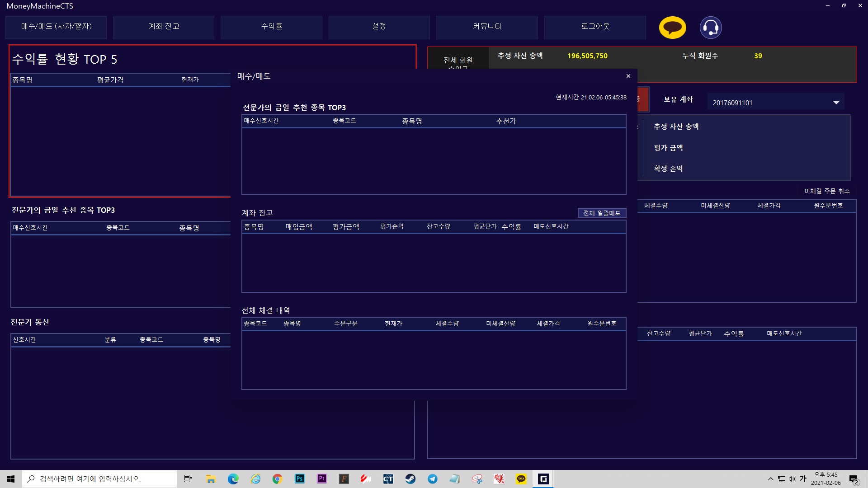The image size is (868, 488).
Task: Open Premiere Pro from the taskbar
Action: 321,479
